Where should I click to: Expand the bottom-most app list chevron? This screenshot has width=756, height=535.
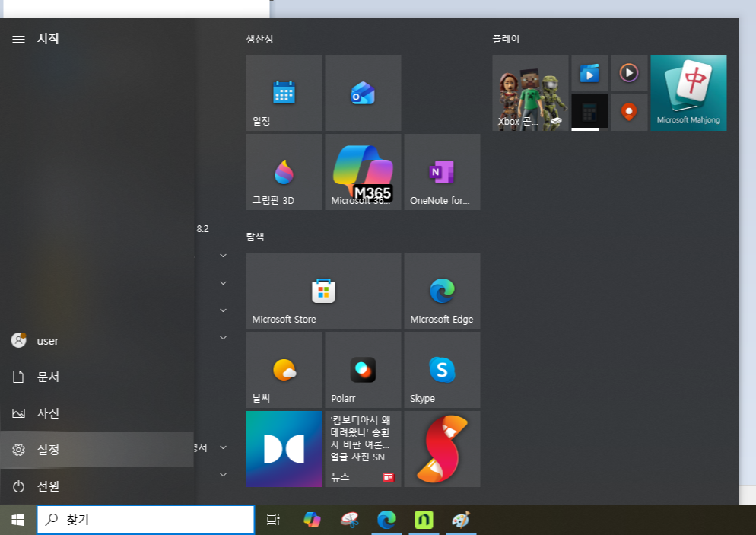point(224,475)
